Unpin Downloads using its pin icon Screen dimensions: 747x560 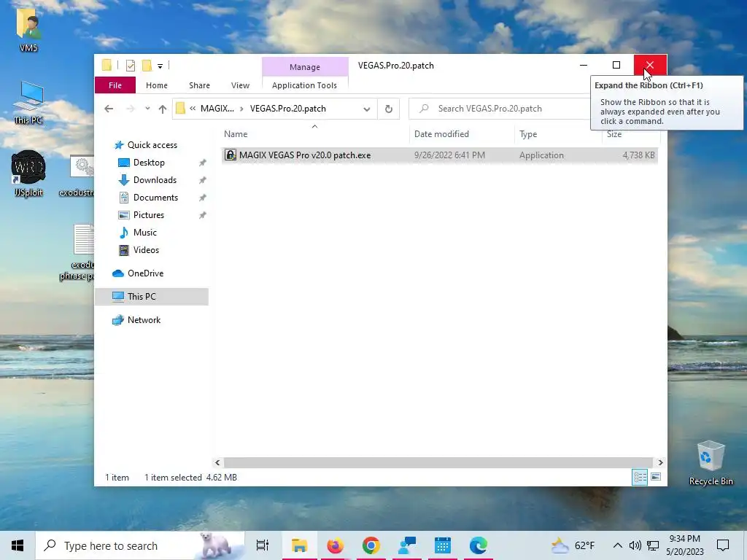203,180
